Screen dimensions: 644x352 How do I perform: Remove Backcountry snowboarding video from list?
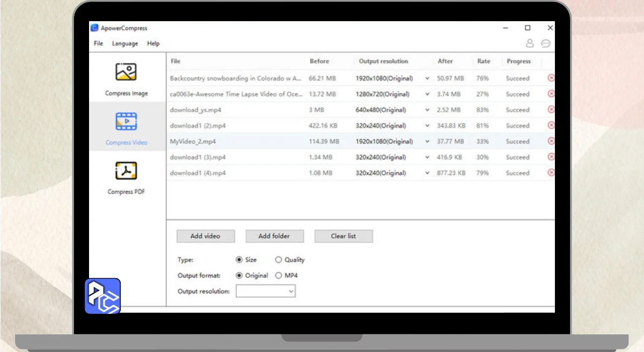coord(551,78)
